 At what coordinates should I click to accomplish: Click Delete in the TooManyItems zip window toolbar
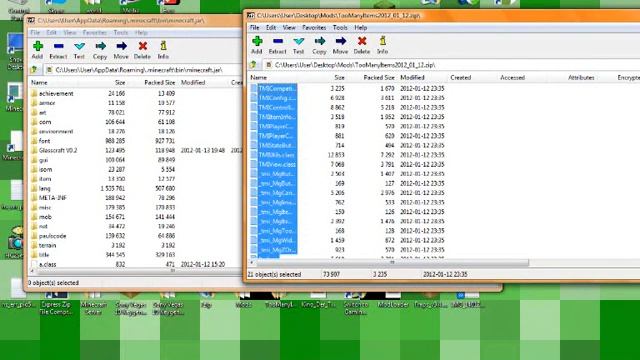[362, 45]
